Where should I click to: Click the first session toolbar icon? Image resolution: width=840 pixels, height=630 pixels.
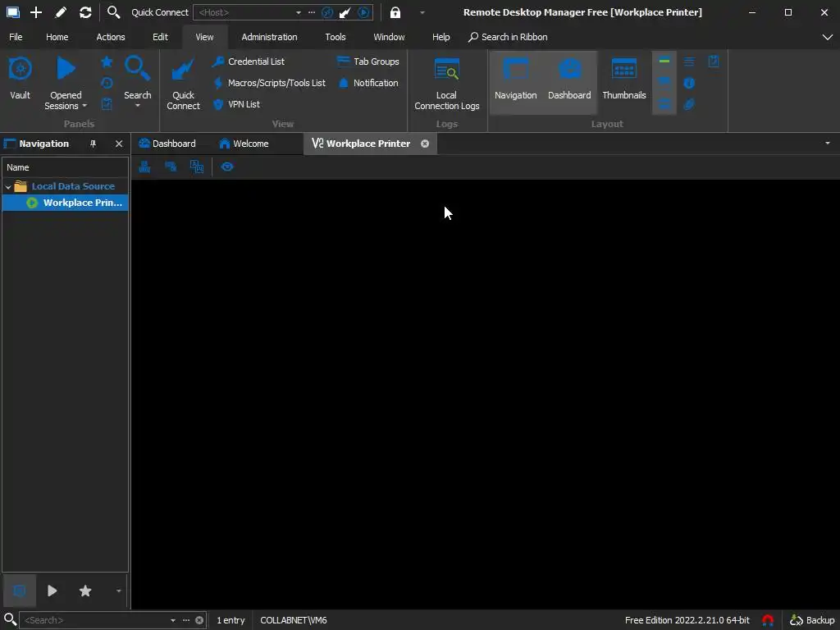click(x=144, y=167)
